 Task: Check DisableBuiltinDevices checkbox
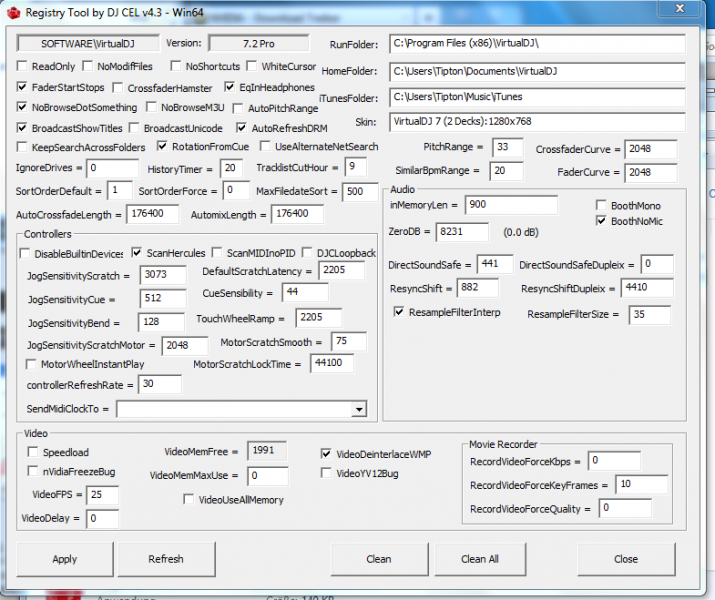click(x=25, y=253)
